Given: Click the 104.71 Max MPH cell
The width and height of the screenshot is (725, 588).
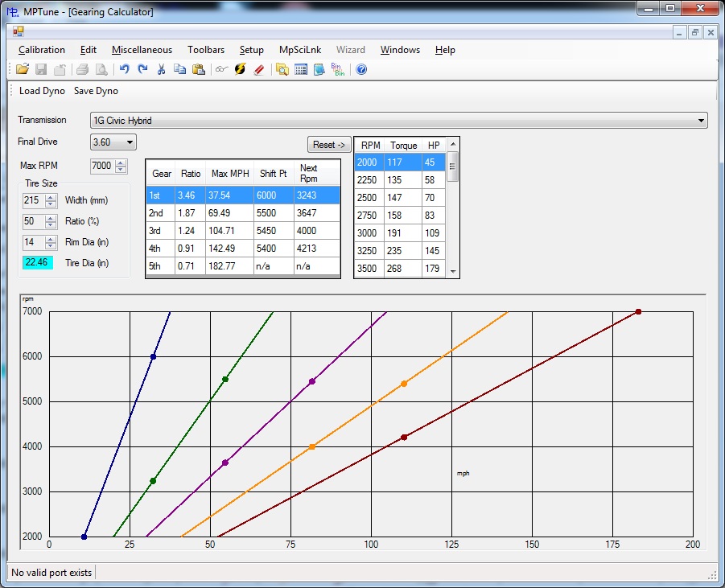Looking at the screenshot, I should tap(229, 231).
